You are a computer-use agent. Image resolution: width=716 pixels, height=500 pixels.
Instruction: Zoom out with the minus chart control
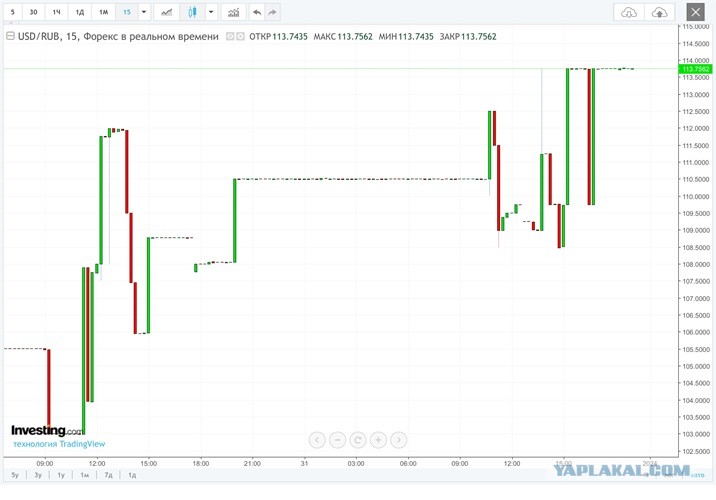[337, 440]
